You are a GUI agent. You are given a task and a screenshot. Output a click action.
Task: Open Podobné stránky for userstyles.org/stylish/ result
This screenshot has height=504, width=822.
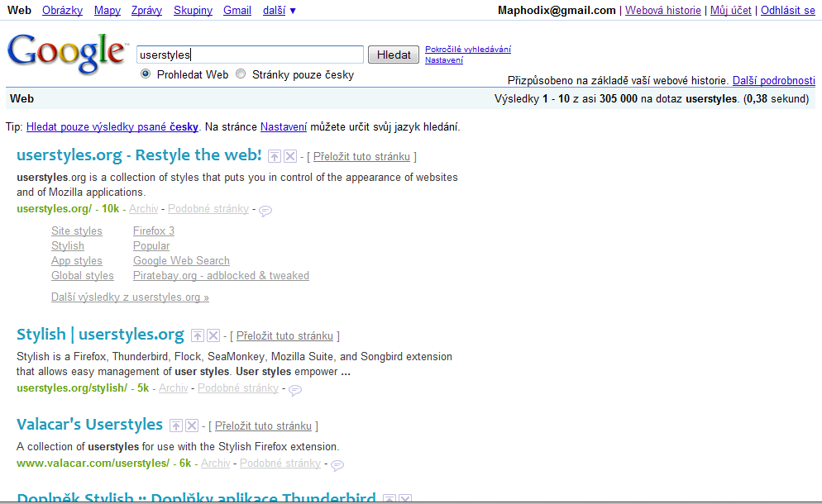tap(238, 388)
